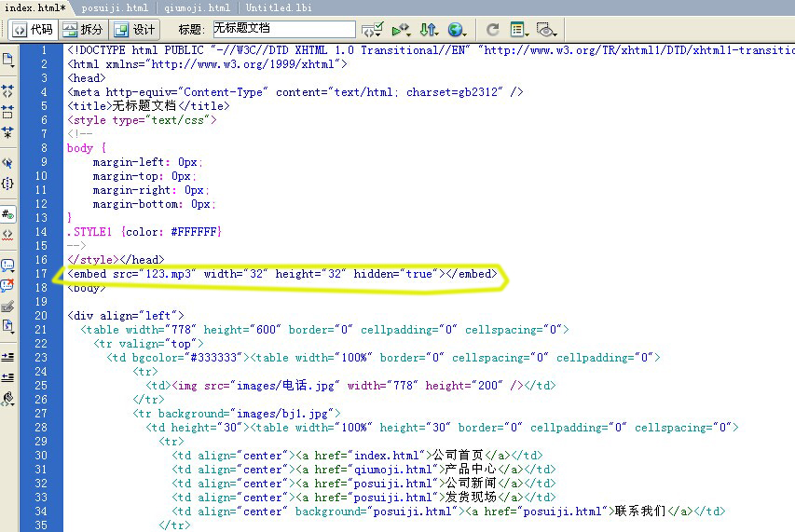Click the <tr valign="top"> code line
This screenshot has width=795, height=532.
[x=148, y=344]
